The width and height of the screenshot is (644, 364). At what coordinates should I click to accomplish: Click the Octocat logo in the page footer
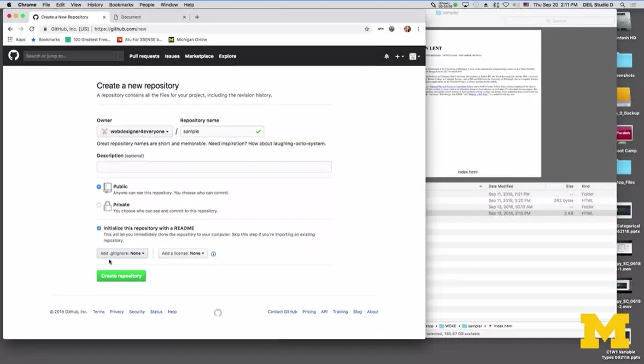pyautogui.click(x=218, y=313)
